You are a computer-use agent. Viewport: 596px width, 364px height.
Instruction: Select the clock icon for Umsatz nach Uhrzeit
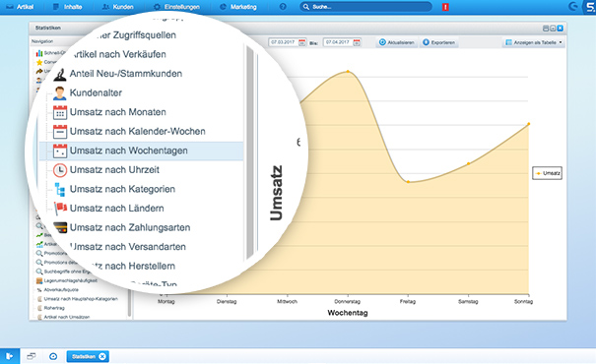[x=60, y=170]
